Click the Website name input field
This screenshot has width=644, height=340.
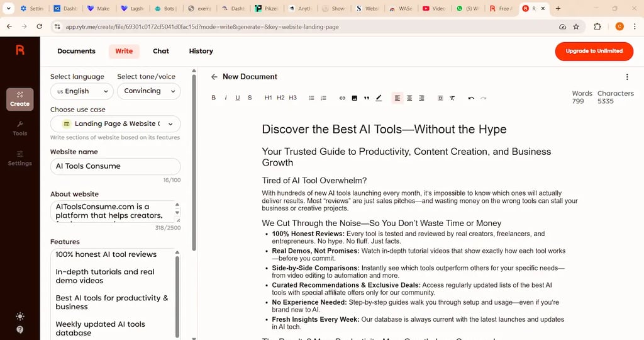tap(116, 166)
